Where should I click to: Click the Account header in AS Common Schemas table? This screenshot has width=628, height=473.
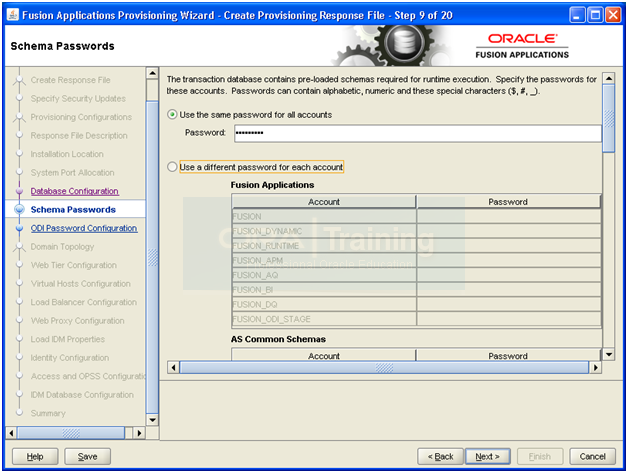[x=324, y=356]
